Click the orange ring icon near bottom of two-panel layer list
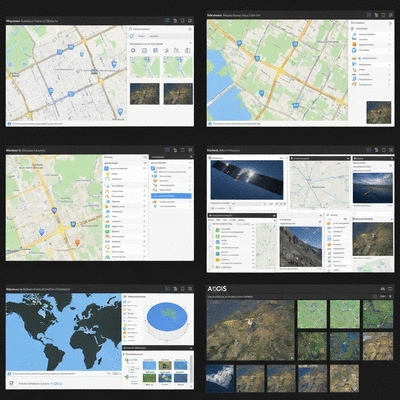The height and width of the screenshot is (400, 400). (107, 247)
